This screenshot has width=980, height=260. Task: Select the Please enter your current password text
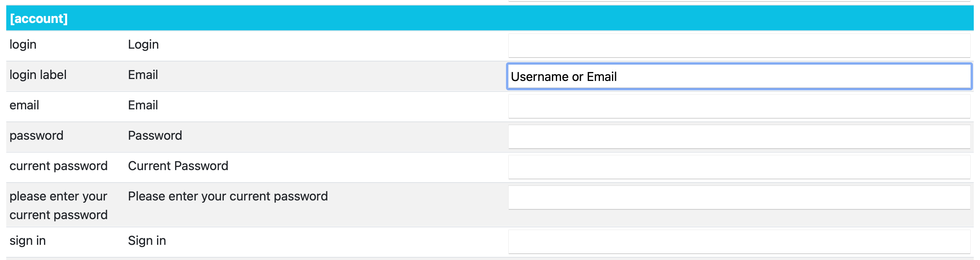(x=228, y=197)
